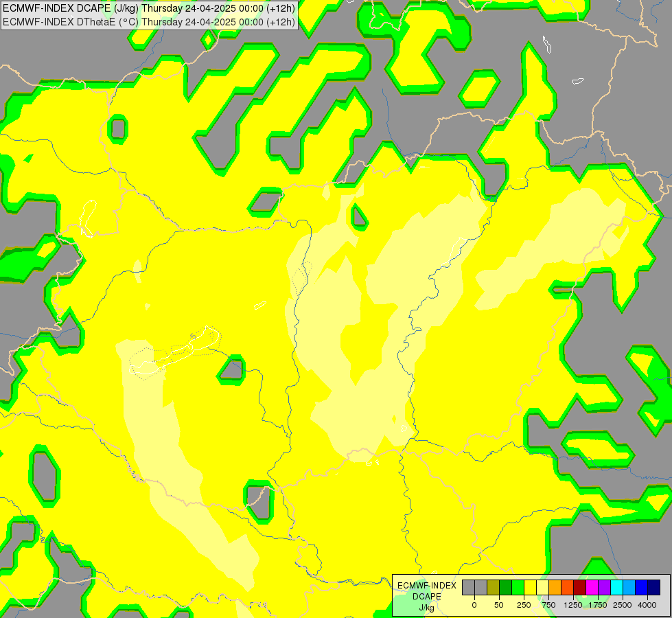Click the light blue legend swatch
This screenshot has height=618, width=672.
tap(629, 587)
